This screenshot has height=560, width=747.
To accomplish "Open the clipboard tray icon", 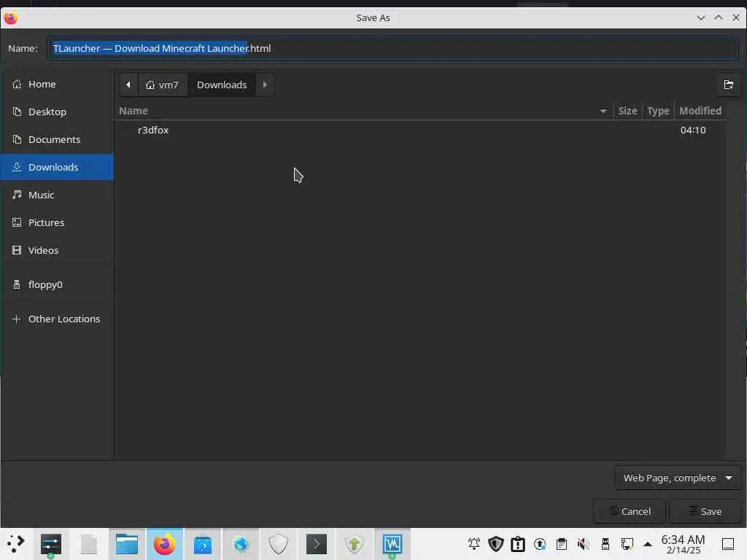I will [x=562, y=544].
